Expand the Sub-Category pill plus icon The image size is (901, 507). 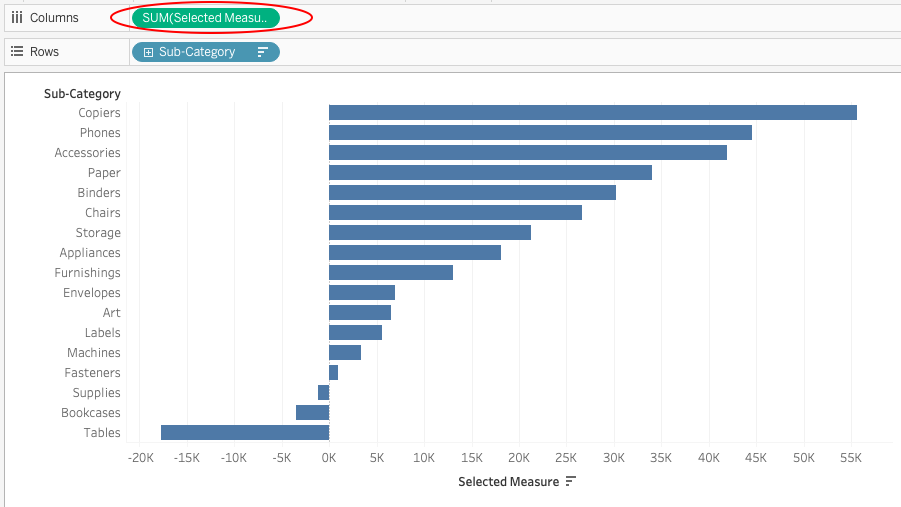[148, 52]
